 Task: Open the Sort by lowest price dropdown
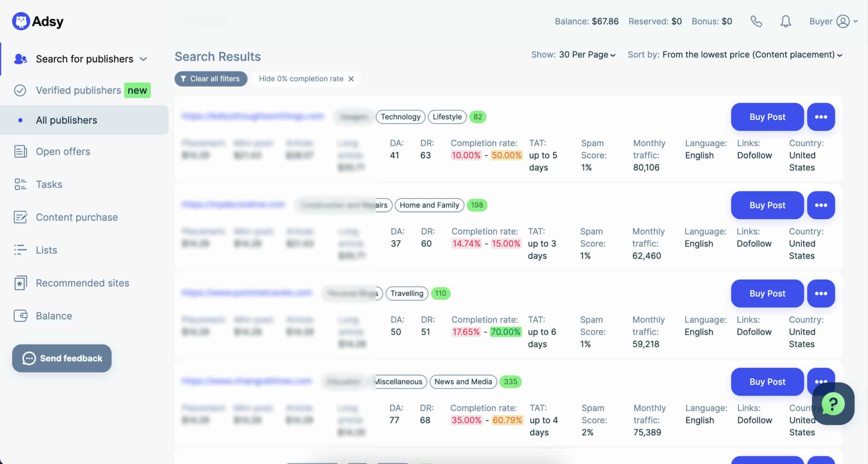tap(752, 55)
